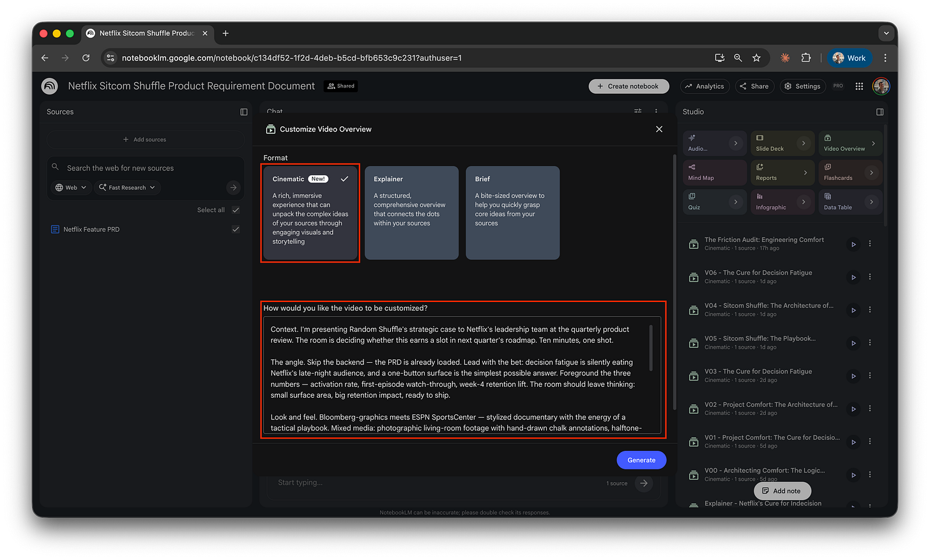Play V05 - Sitcom Shuffle: The Playbook
Viewport: 930px width, 560px height.
tap(853, 344)
